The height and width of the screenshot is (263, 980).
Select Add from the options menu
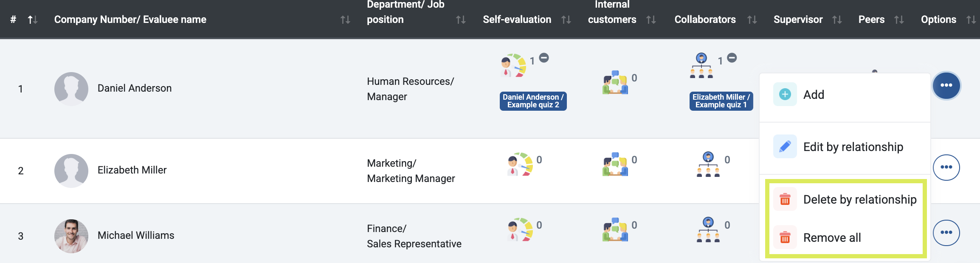[813, 95]
